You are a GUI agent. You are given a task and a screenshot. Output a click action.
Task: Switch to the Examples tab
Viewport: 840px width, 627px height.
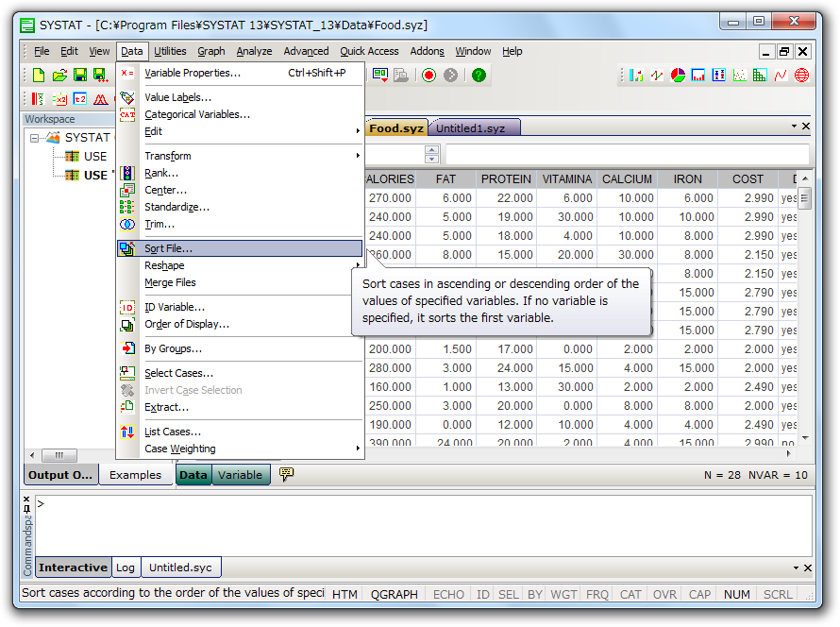pyautogui.click(x=135, y=475)
